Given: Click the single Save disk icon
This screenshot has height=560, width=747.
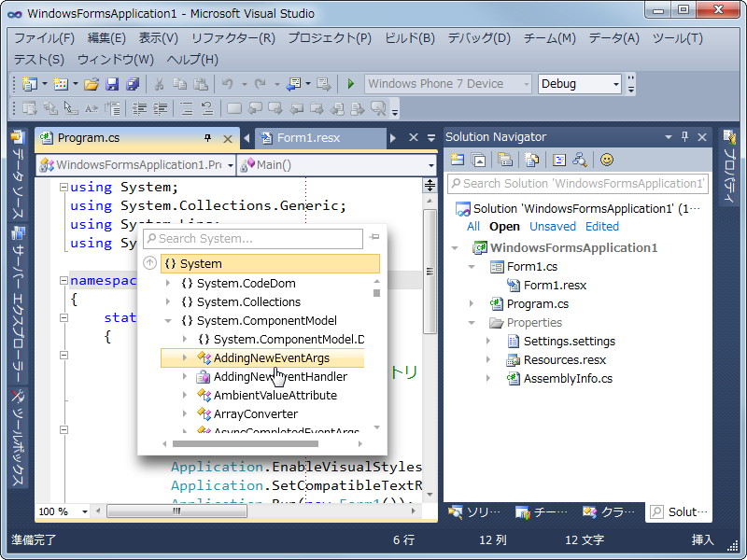Looking at the screenshot, I should (x=112, y=84).
